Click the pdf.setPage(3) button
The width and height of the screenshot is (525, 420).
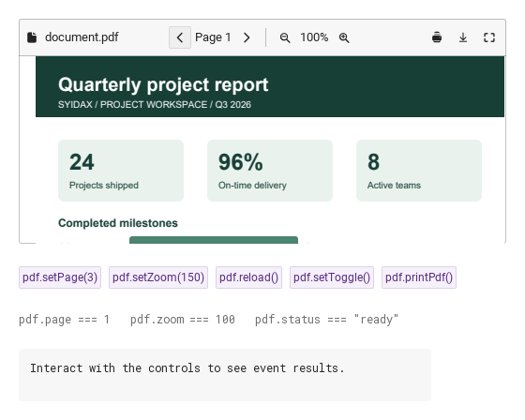(60, 277)
